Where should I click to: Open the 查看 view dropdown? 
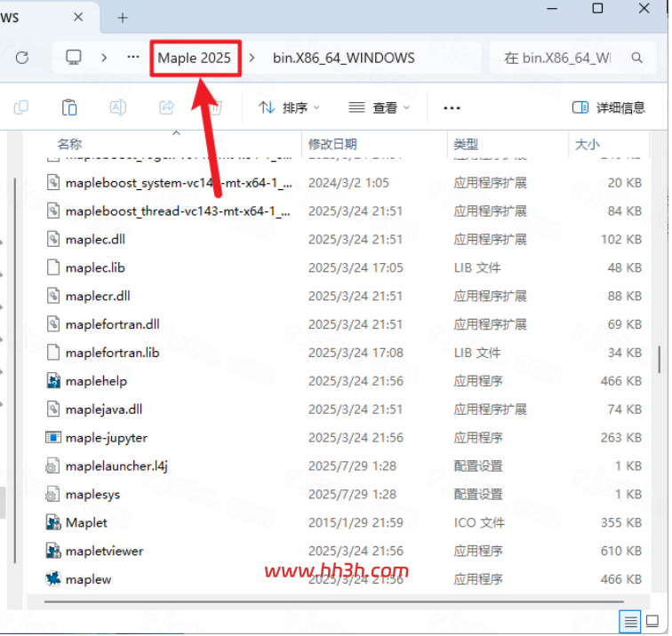pos(379,107)
